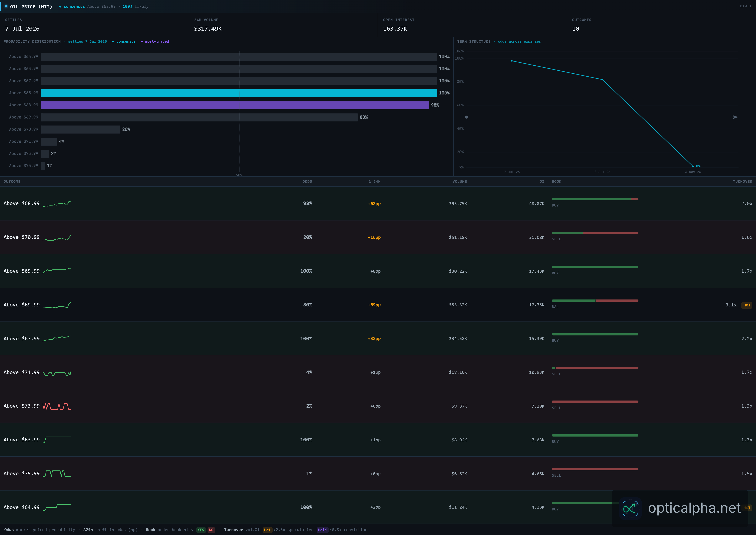Open the settles 7 Jul 2026 link
Viewport: 756px width, 535px height.
click(x=87, y=41)
